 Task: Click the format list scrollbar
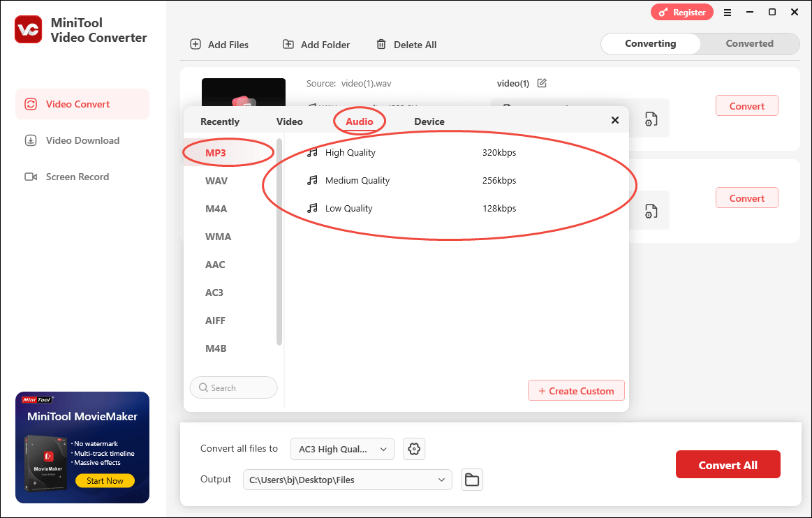[279, 242]
